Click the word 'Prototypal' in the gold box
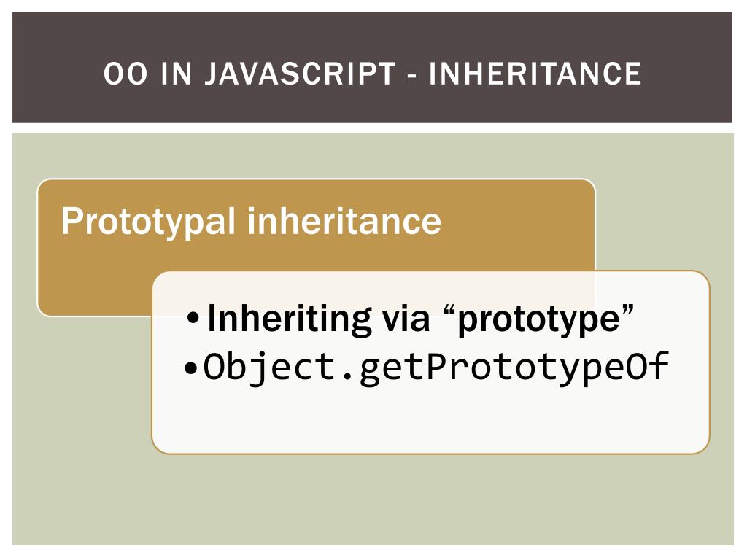Image resolution: width=747 pixels, height=560 pixels. coord(148,222)
